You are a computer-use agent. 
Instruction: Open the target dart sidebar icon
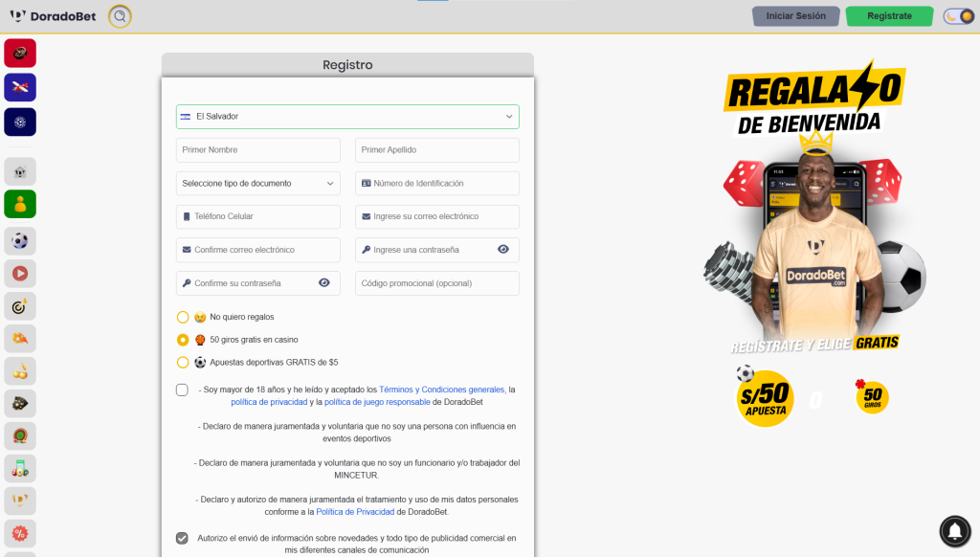click(20, 305)
